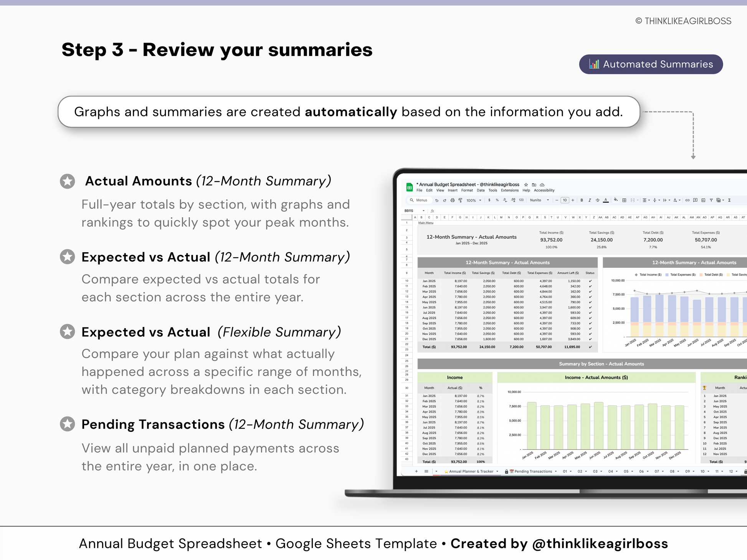
Task: Open the Borders tool
Action: 624,200
